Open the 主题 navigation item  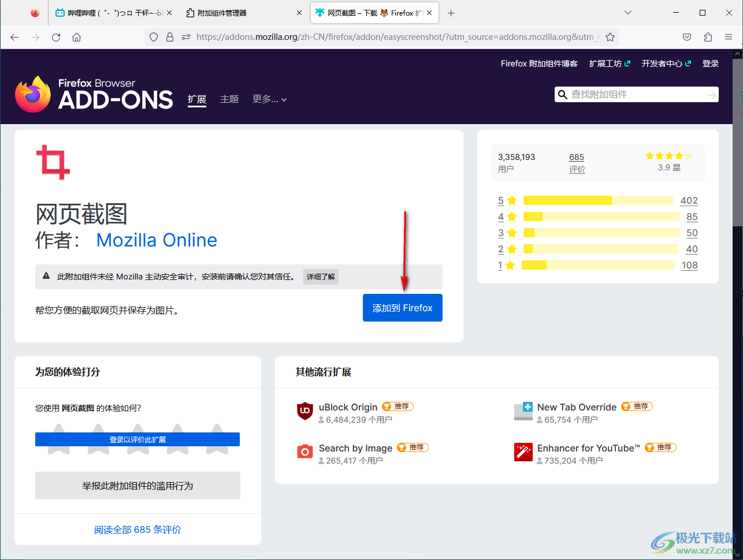[x=229, y=99]
